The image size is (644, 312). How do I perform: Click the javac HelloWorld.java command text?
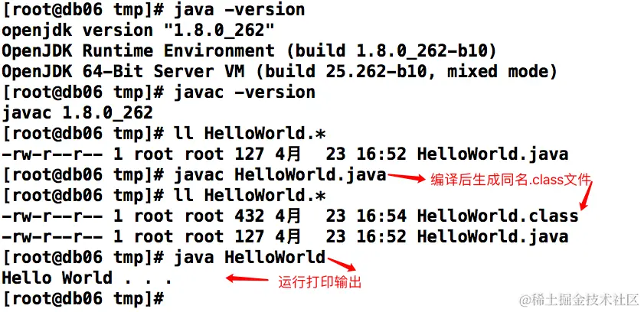pyautogui.click(x=280, y=174)
